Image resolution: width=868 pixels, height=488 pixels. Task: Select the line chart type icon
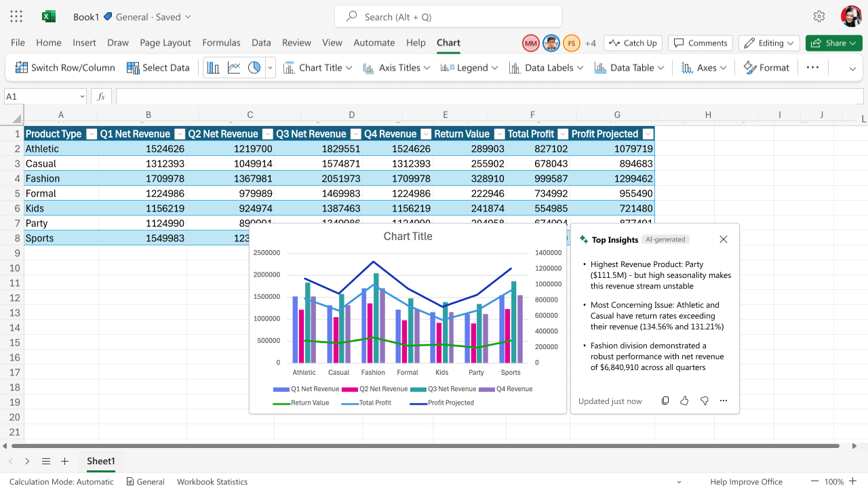[x=234, y=68]
